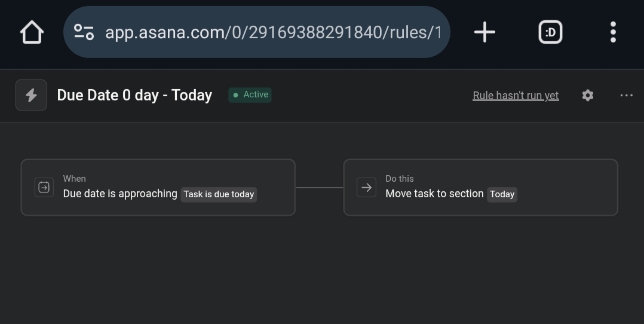Click the arrow action icon
This screenshot has height=324, width=644.
coord(366,188)
